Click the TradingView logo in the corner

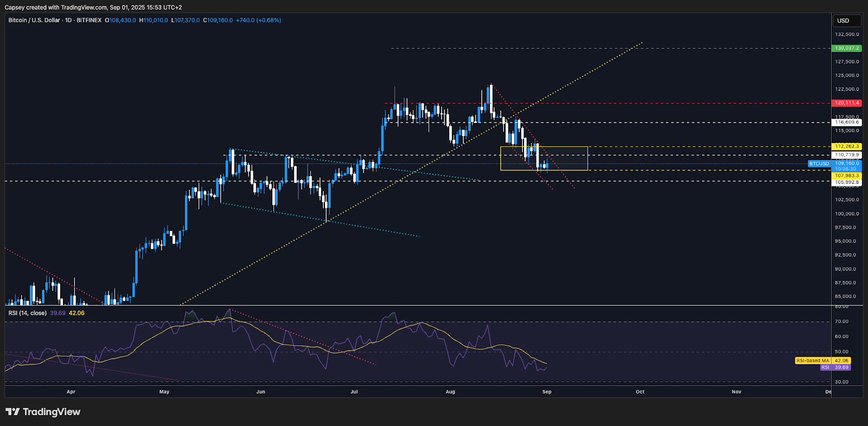pos(43,412)
